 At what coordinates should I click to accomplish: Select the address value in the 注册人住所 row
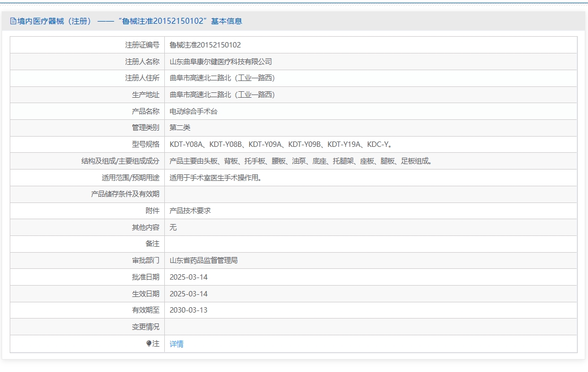222,78
